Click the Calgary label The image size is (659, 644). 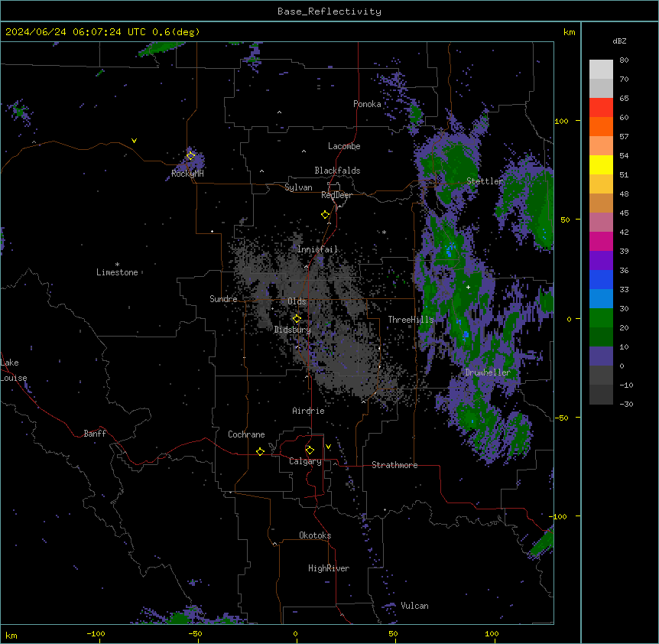[305, 461]
